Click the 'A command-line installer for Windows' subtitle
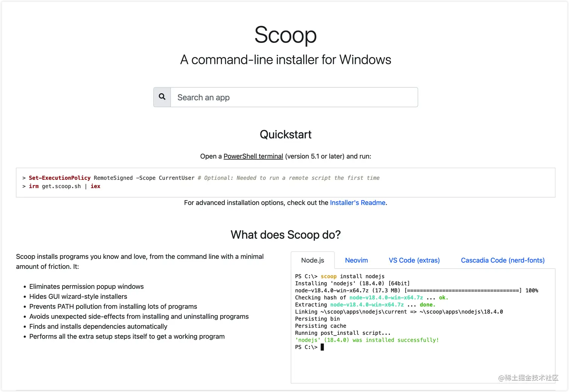The width and height of the screenshot is (569, 392). point(286,60)
